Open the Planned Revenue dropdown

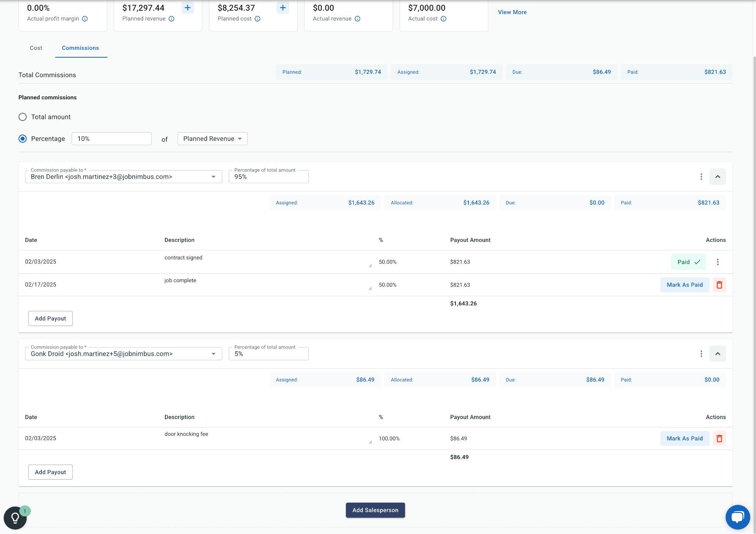click(x=212, y=139)
